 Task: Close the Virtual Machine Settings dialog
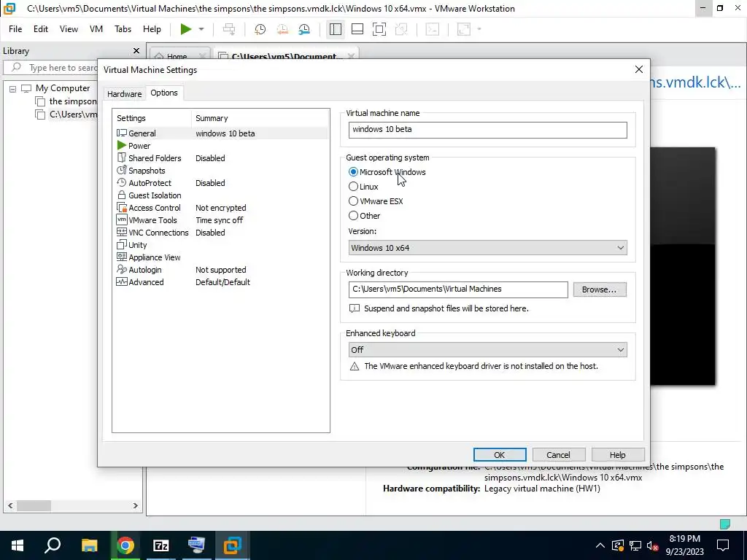(x=639, y=69)
